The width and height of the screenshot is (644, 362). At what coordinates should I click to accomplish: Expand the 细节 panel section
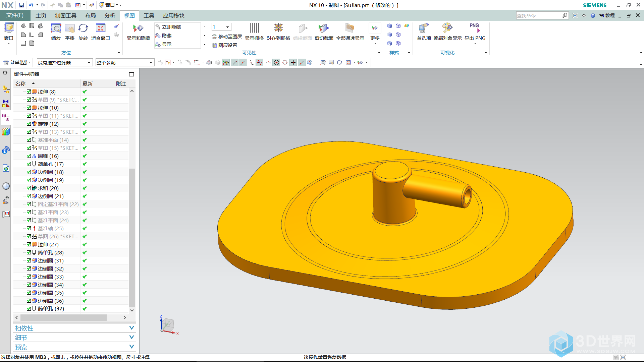click(74, 338)
